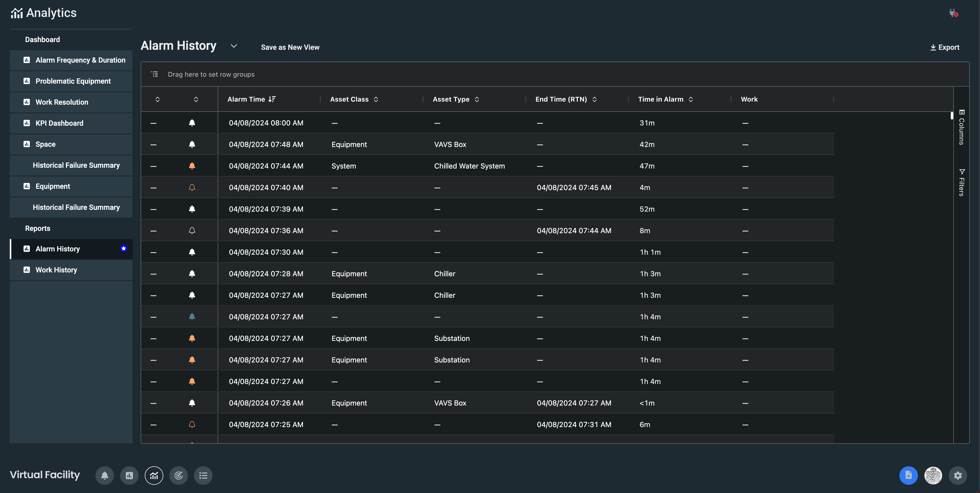Viewport: 980px width, 493px height.
Task: Open the dashboard chart icon in bottom bar
Action: 129,476
